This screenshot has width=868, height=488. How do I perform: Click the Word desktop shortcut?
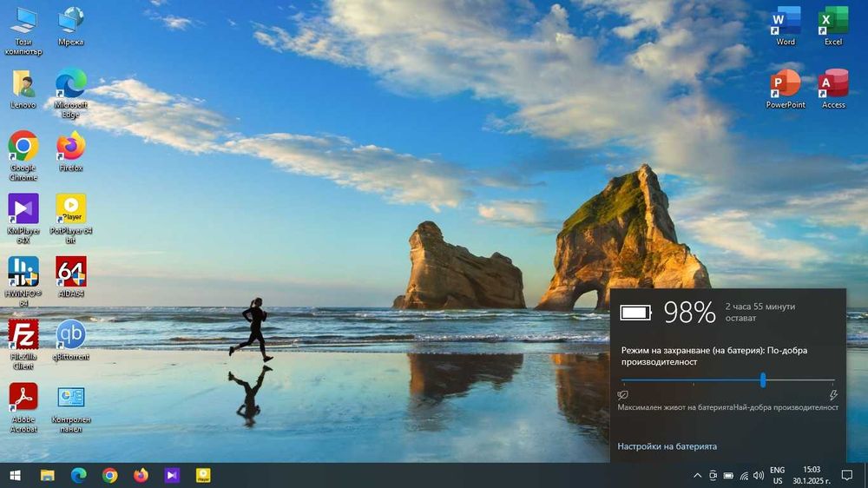pyautogui.click(x=786, y=21)
